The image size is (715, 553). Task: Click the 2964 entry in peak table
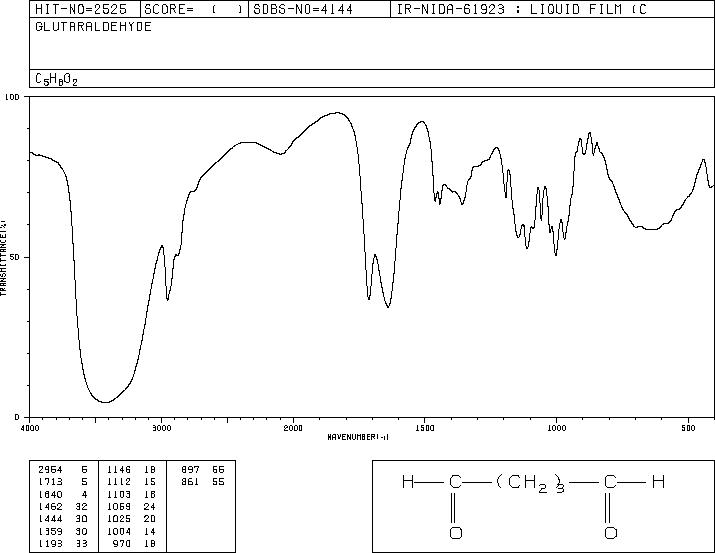pos(50,470)
